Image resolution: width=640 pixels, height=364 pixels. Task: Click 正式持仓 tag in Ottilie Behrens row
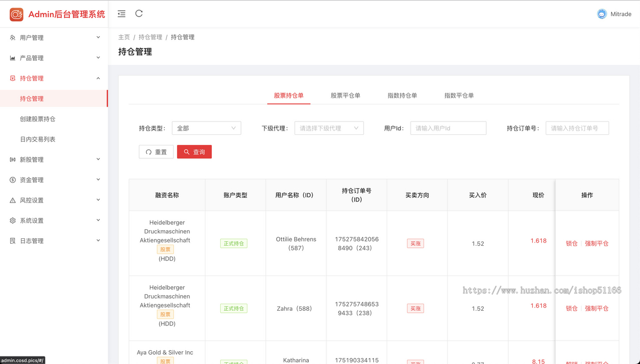point(234,244)
